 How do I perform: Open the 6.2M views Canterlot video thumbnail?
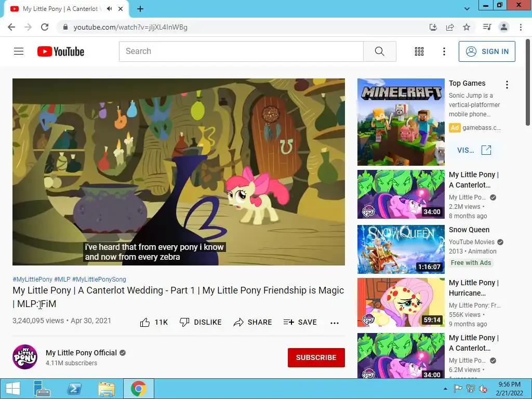[x=401, y=355]
